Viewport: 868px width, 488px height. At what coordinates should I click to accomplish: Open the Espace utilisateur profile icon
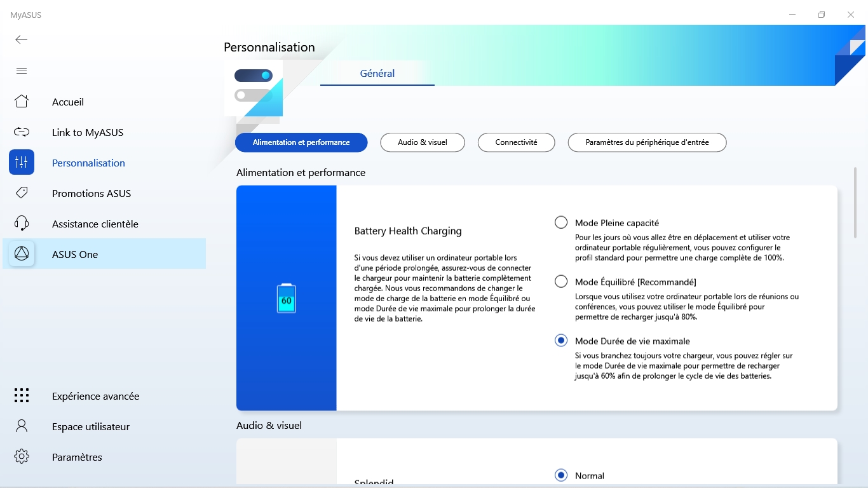(22, 426)
